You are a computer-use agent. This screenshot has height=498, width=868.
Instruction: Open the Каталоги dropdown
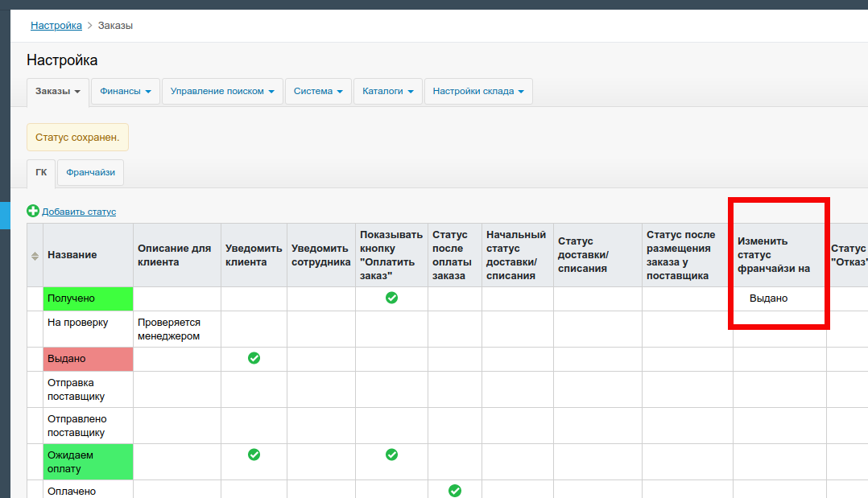[x=387, y=92]
